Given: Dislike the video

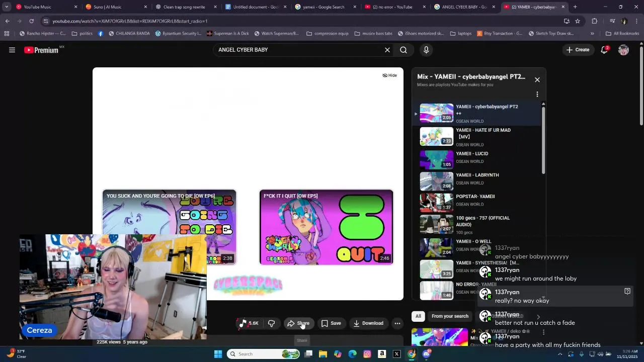Looking at the screenshot, I should click(272, 323).
